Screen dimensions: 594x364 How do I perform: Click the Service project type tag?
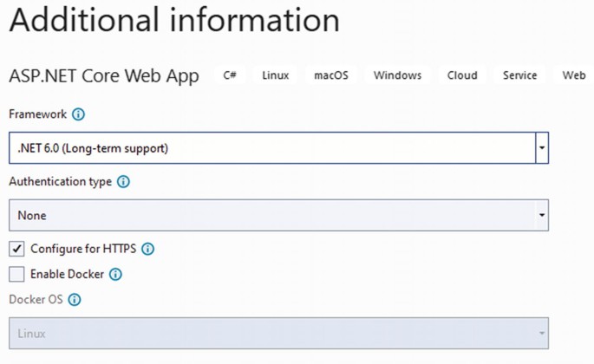coord(519,75)
